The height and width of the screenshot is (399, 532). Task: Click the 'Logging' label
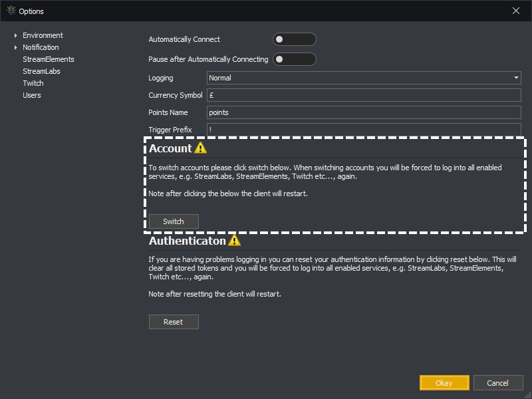pos(161,78)
